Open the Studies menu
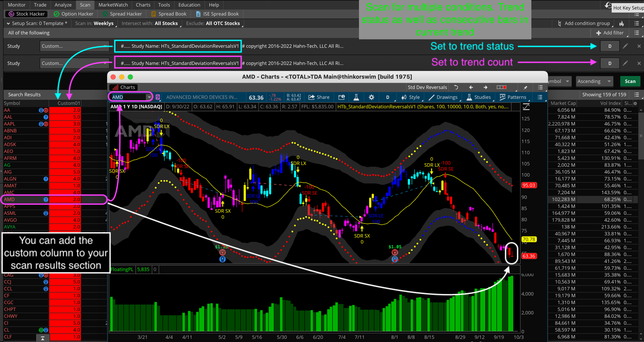644x342 pixels. pyautogui.click(x=478, y=97)
